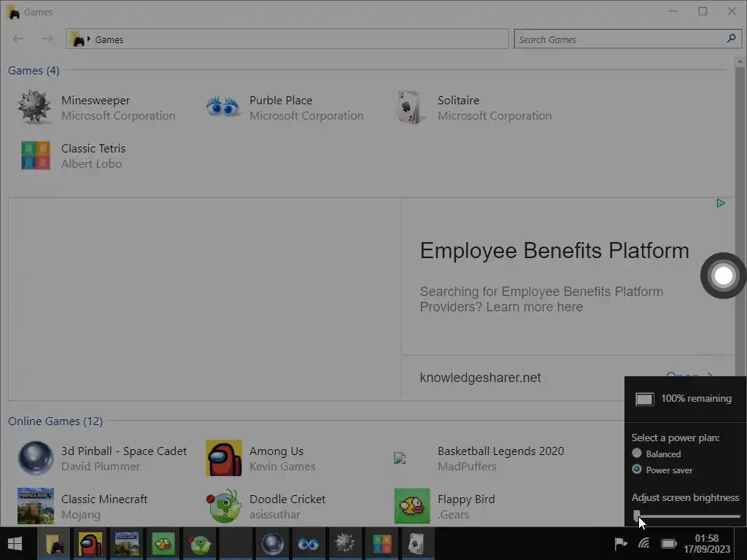Click the search magnifier icon
This screenshot has width=747, height=560.
(731, 39)
